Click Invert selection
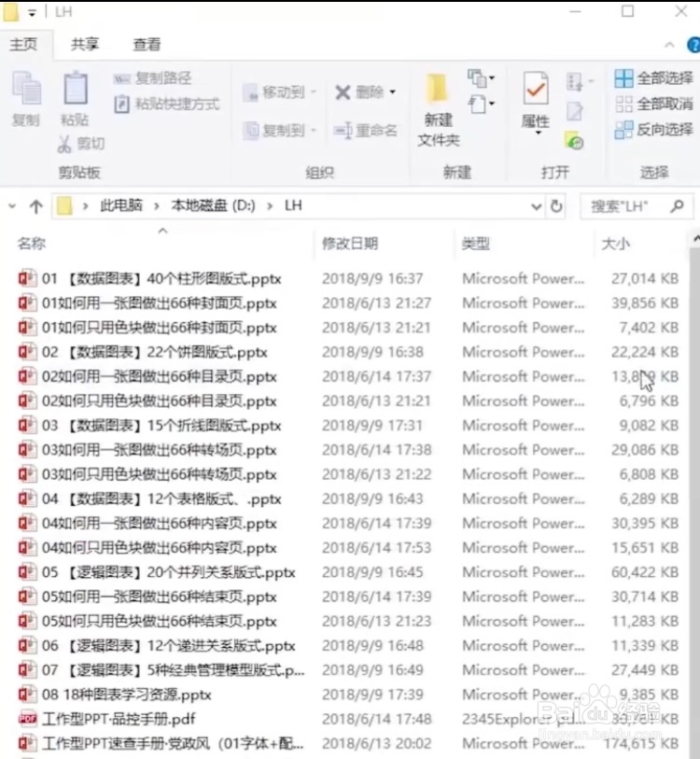Screen dimensions: 700x759 click(x=653, y=129)
